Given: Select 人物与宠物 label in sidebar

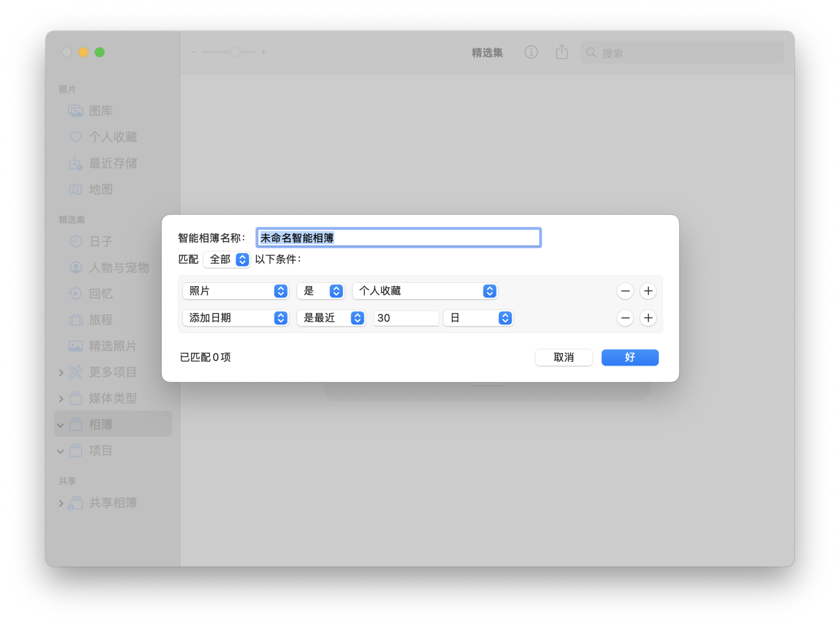Looking at the screenshot, I should pyautogui.click(x=119, y=268).
